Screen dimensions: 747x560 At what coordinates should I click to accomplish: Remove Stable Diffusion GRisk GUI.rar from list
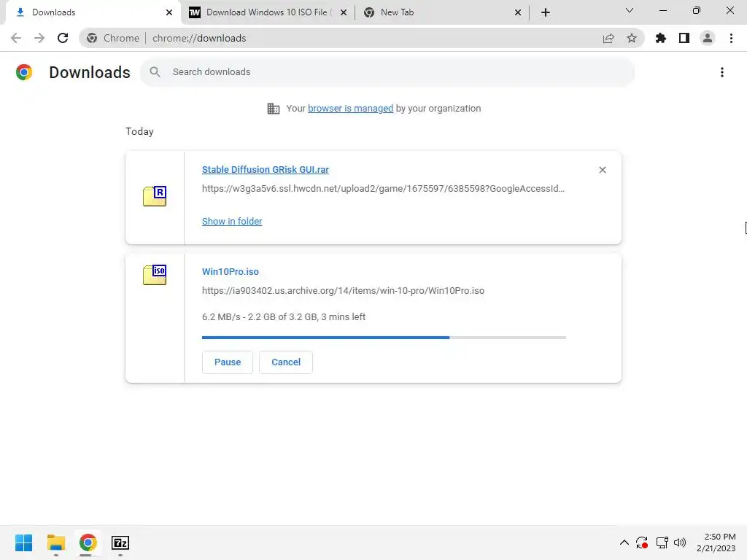click(602, 170)
